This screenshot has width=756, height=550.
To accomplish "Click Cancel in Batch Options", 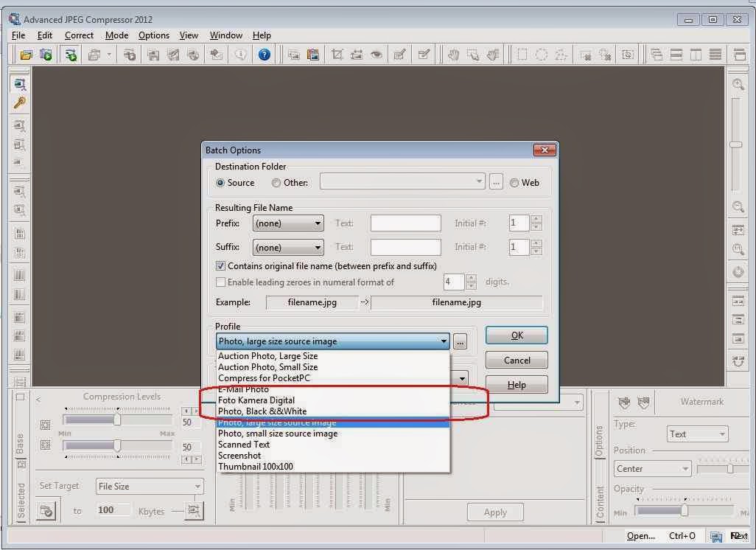I will point(517,361).
